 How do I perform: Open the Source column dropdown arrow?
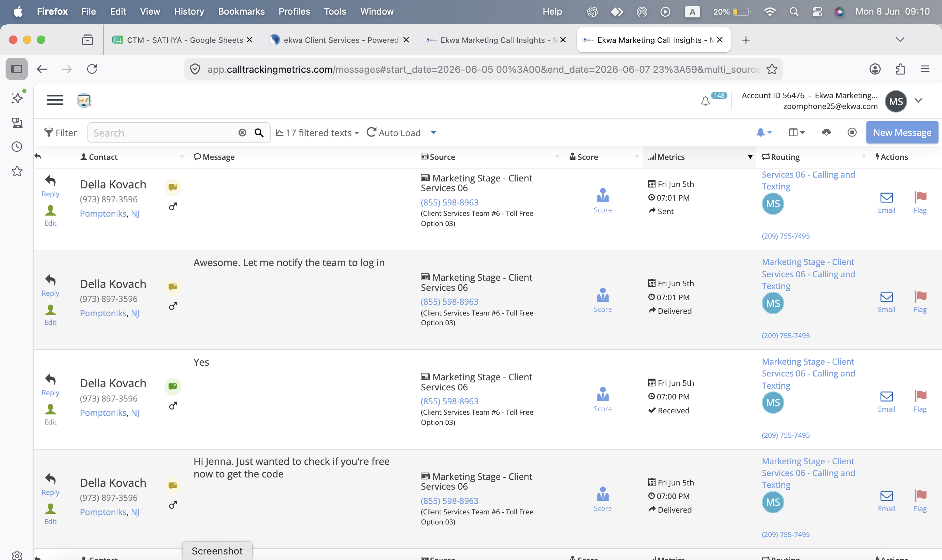click(557, 157)
